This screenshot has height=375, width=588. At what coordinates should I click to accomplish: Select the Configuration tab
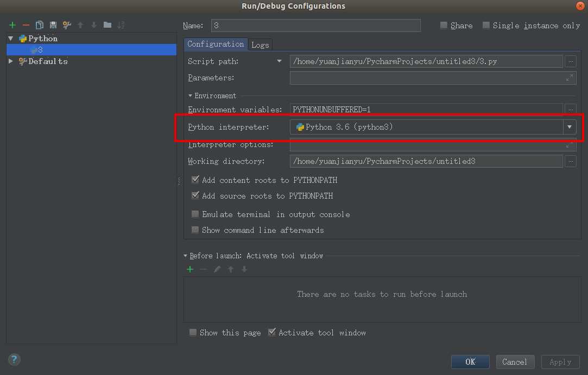pos(216,45)
